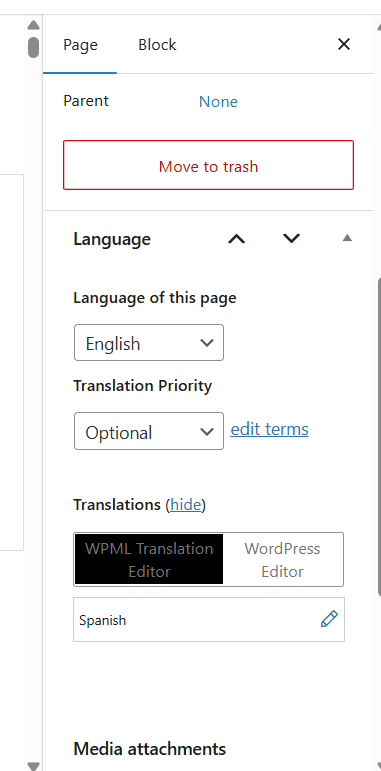Click the None parent page link
The image size is (381, 771).
[218, 102]
